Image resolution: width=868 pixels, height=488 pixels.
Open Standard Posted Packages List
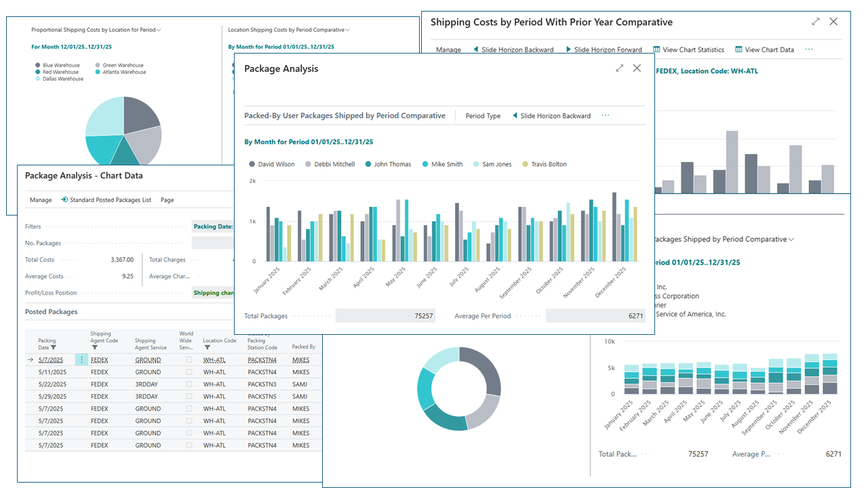[106, 200]
